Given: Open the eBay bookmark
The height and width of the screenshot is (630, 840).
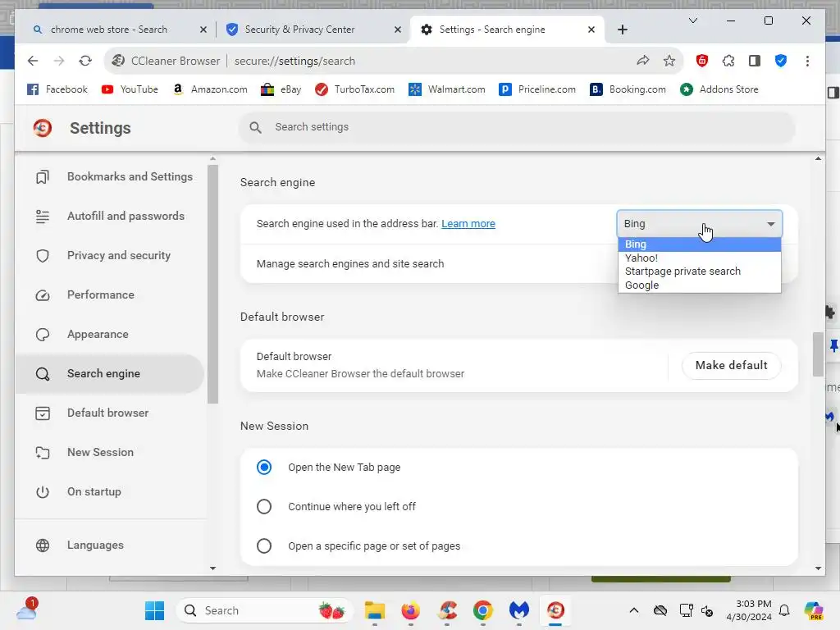Looking at the screenshot, I should [281, 89].
